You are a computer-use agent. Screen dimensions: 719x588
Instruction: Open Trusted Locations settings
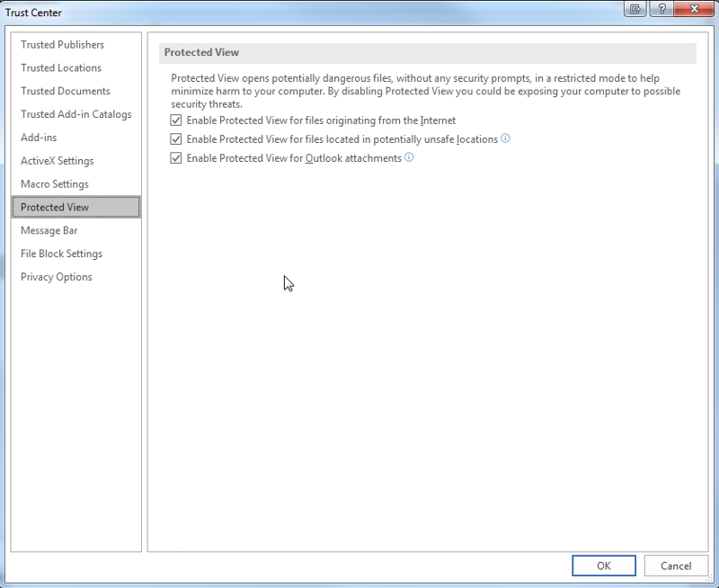[x=59, y=67]
